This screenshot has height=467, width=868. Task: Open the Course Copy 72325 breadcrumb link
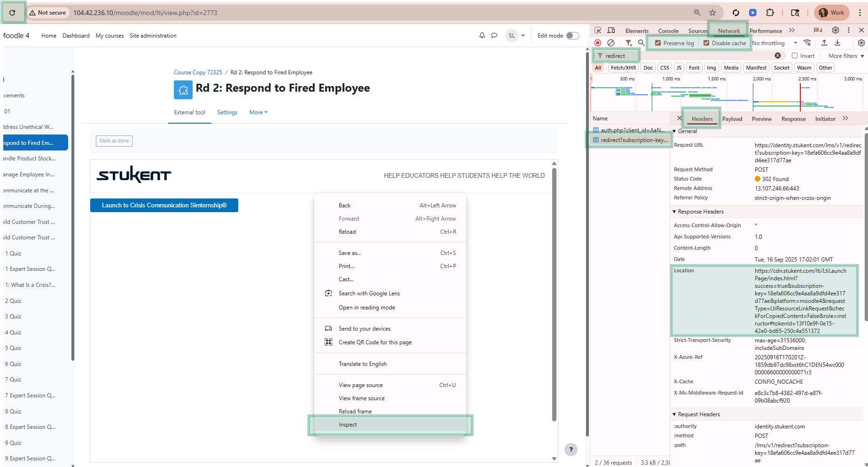[198, 72]
